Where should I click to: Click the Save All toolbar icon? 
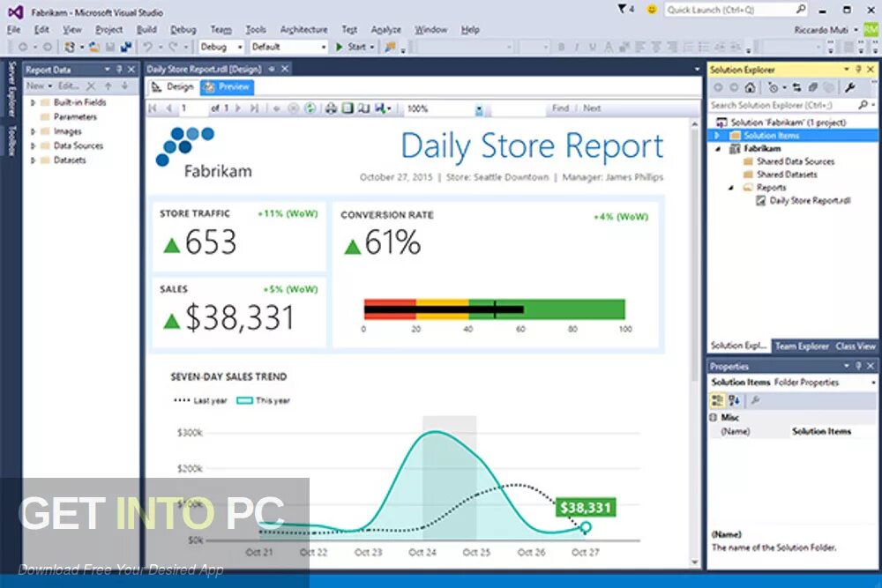[x=126, y=48]
